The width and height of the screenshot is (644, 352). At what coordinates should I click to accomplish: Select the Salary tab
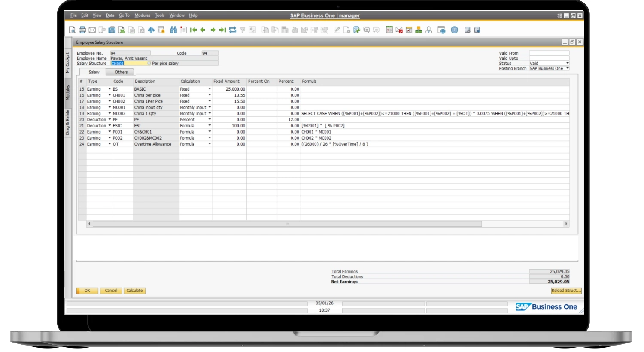pos(94,72)
